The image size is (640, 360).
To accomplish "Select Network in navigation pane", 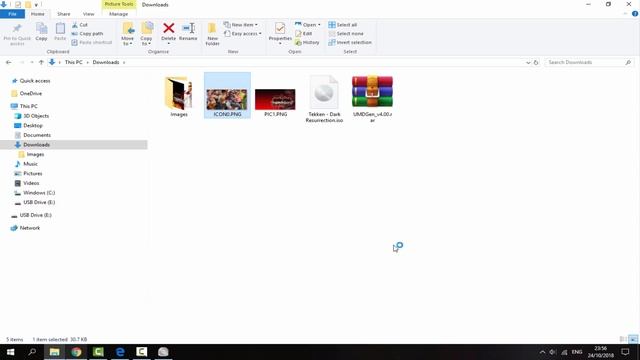I will pos(30,228).
